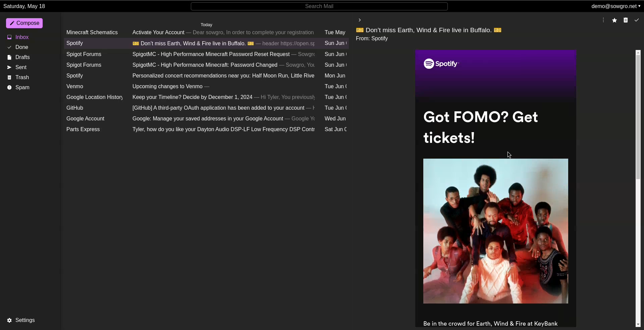Viewport: 644px width, 330px height.
Task: Open more options for the email
Action: pos(603,20)
